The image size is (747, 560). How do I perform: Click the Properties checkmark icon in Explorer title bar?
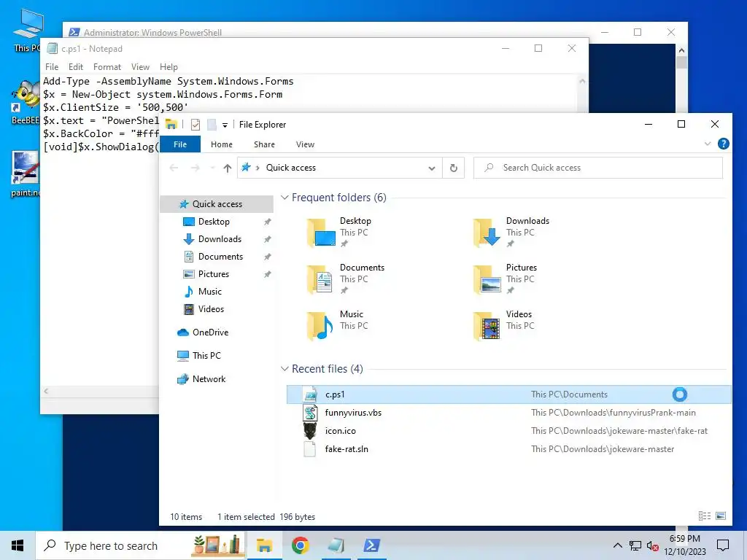(196, 125)
